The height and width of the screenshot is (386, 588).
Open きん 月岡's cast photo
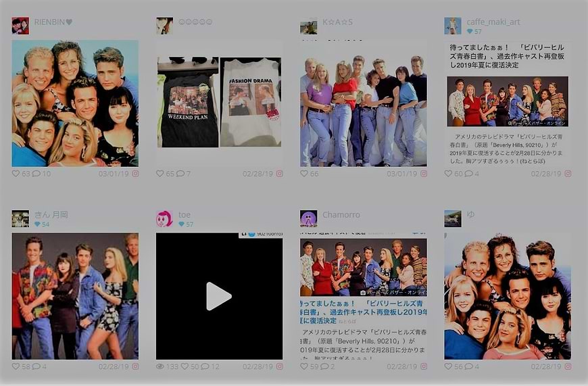[75, 296]
